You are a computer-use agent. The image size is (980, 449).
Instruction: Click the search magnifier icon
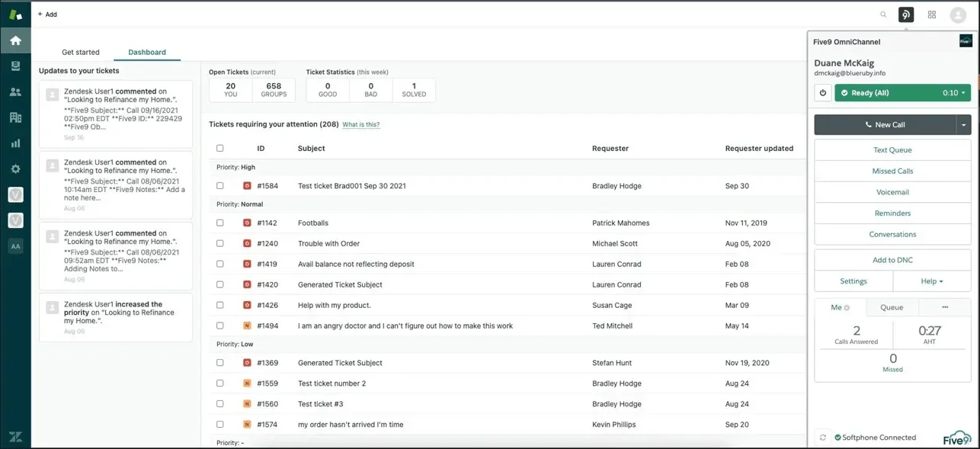(882, 14)
